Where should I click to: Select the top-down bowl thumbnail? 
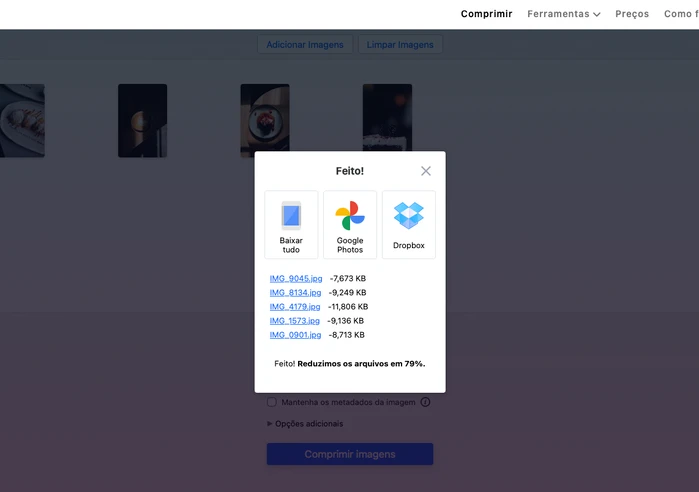tap(265, 120)
